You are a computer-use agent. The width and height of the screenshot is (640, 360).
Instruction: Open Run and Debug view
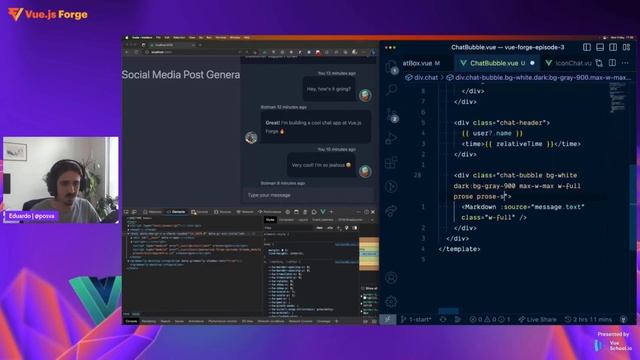click(x=391, y=138)
